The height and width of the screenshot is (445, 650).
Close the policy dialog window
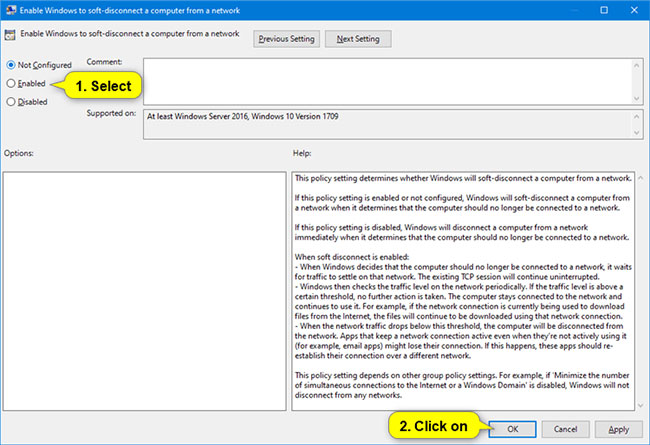634,10
